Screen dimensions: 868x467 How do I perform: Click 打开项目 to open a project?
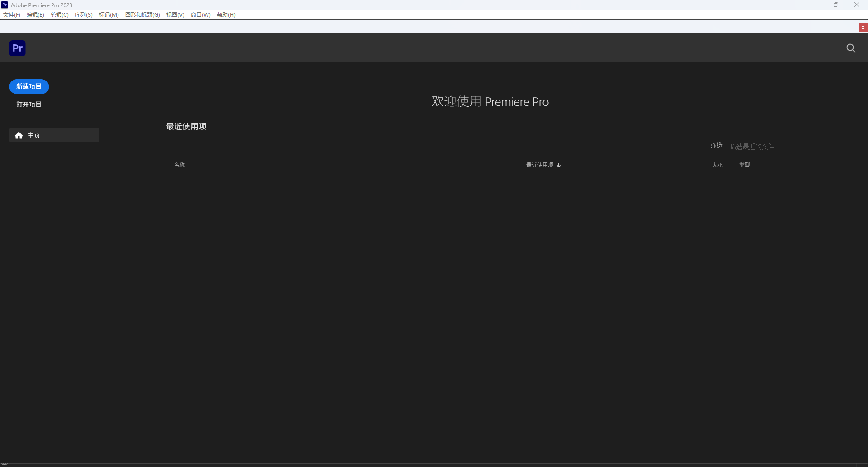click(29, 105)
